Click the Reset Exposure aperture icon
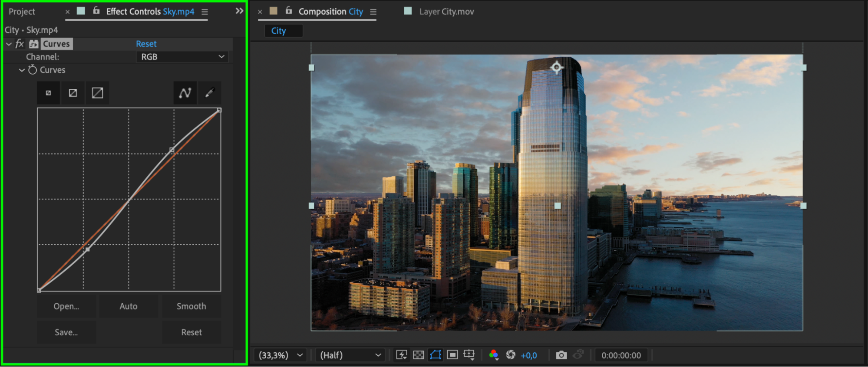Screen dimensions: 868x367 coord(511,355)
